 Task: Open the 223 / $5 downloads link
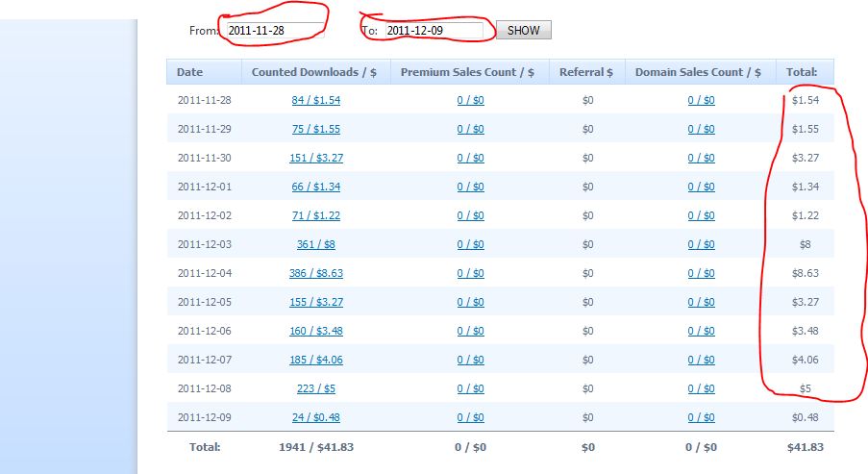[315, 388]
